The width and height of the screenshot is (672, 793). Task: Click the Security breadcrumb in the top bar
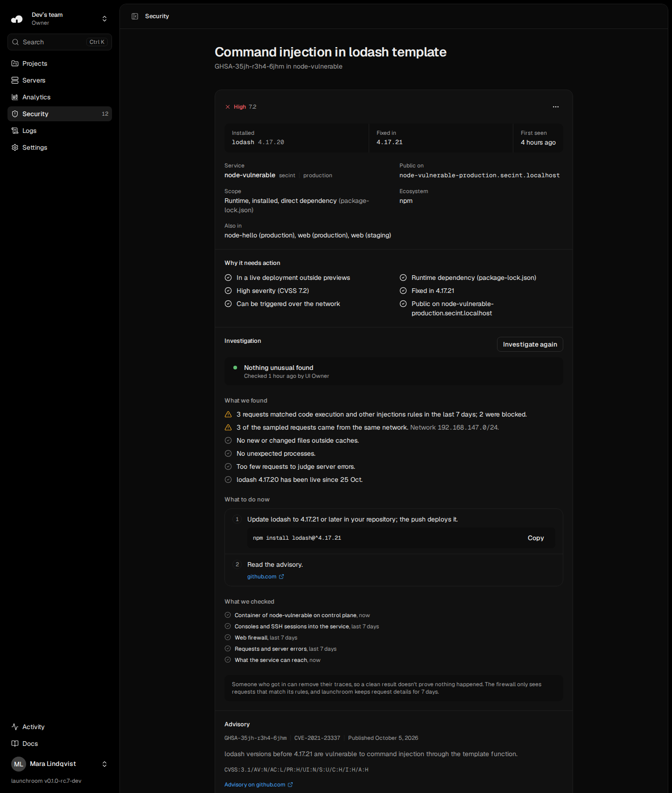pyautogui.click(x=157, y=16)
